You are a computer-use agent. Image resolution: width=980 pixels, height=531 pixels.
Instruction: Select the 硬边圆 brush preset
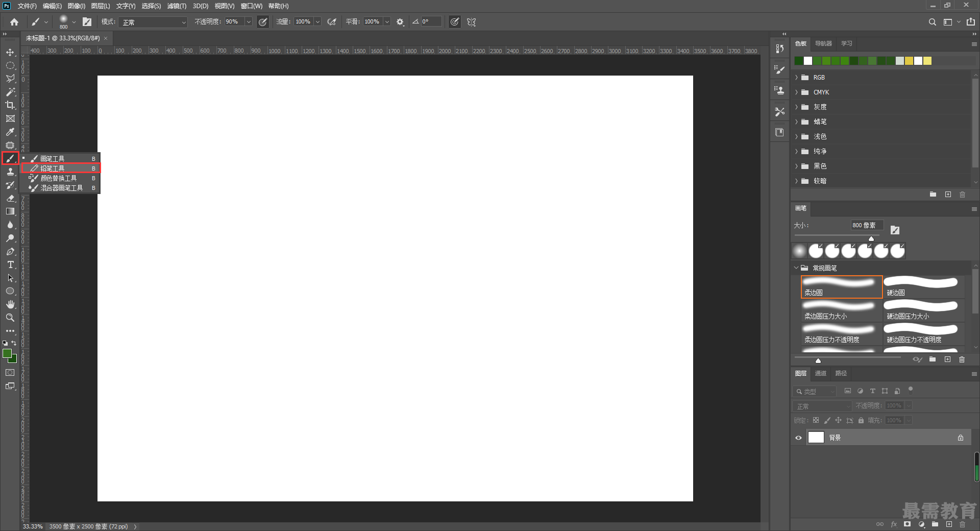[923, 287]
